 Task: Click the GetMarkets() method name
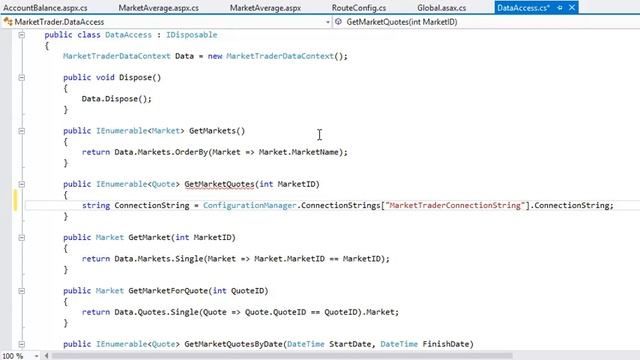click(217, 131)
